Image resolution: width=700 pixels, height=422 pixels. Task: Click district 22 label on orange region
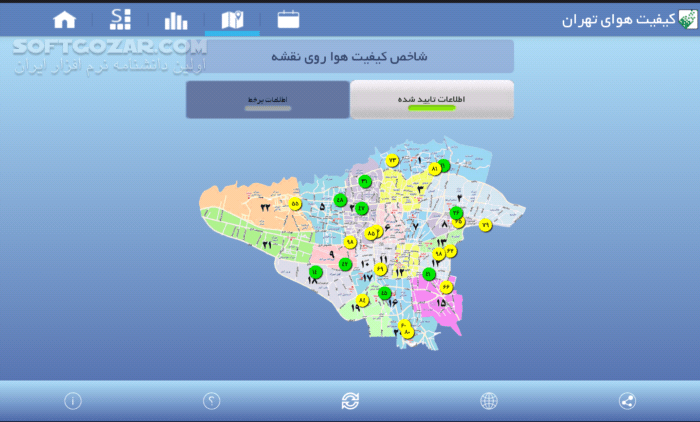[x=265, y=208]
